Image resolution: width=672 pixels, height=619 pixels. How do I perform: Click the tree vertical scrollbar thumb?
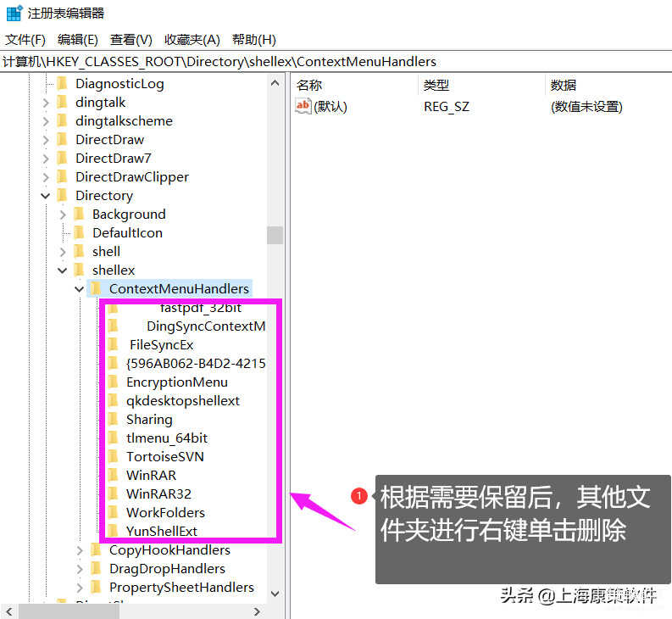[275, 235]
